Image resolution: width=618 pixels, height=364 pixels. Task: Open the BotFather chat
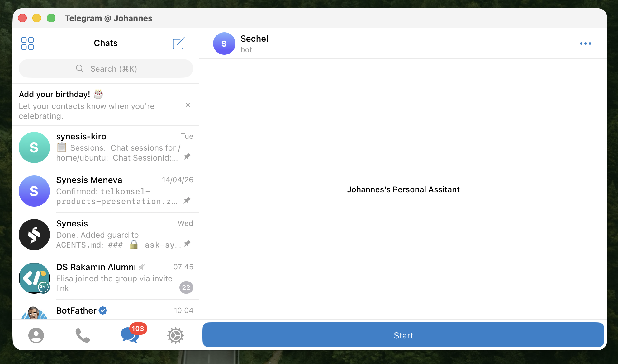tap(106, 310)
